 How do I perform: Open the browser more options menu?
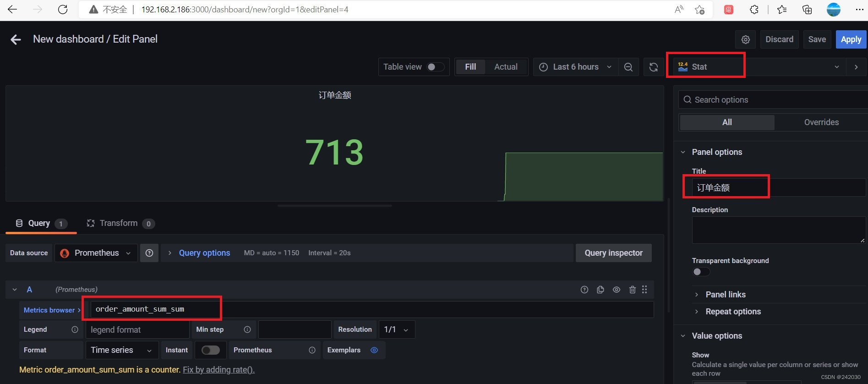pos(859,10)
